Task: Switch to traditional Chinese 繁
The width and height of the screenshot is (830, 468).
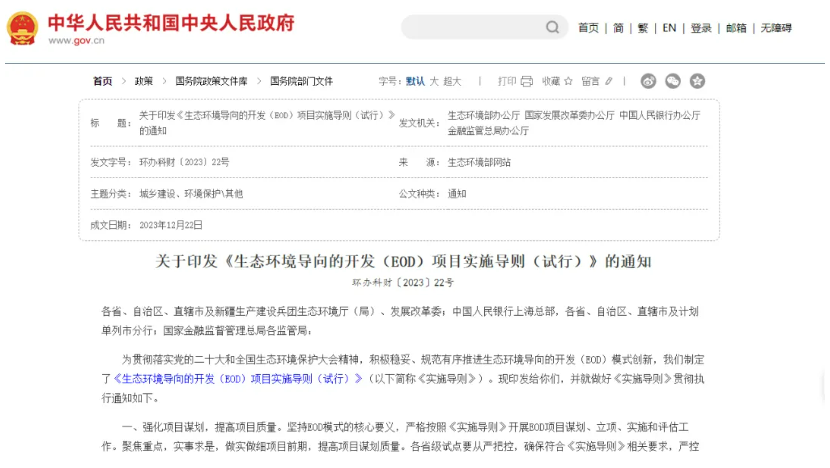Action: (644, 28)
